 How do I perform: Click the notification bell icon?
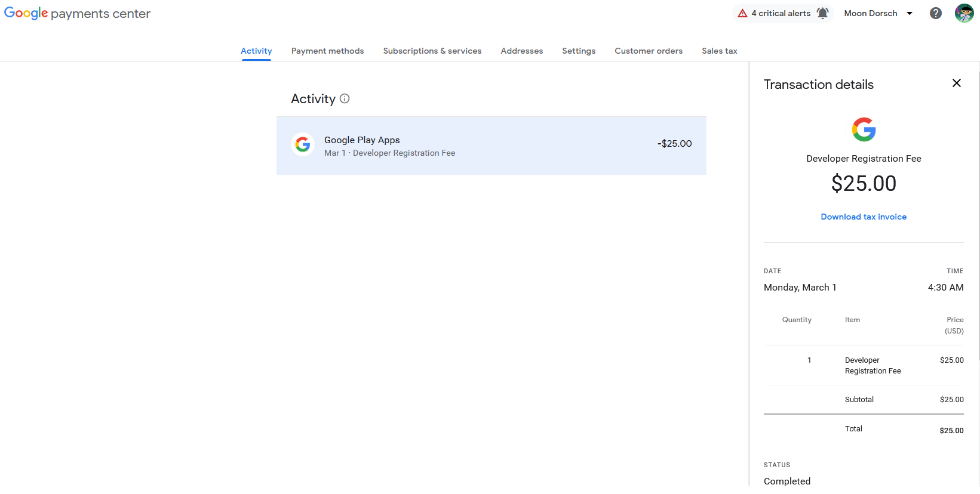(822, 13)
